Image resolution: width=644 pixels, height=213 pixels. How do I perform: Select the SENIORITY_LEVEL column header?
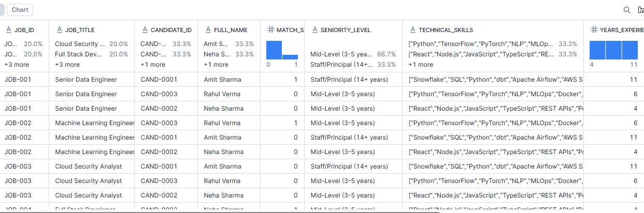(346, 30)
